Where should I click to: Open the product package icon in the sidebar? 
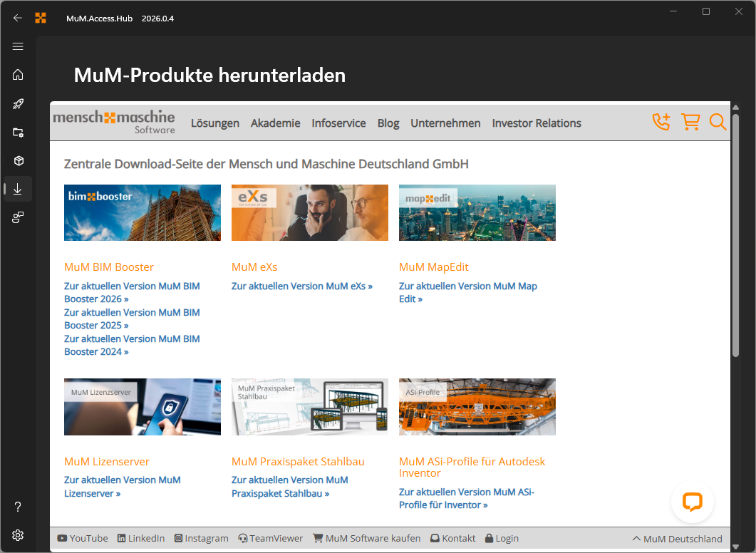click(18, 160)
